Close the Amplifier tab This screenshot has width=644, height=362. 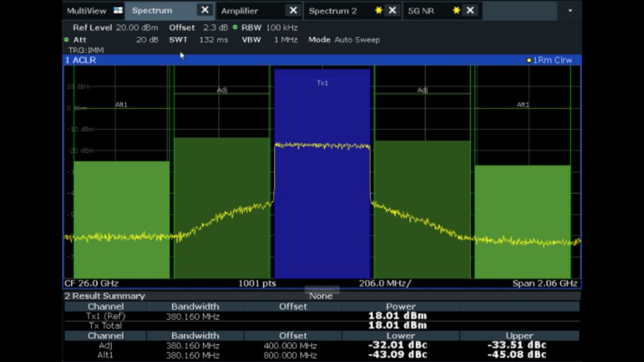pyautogui.click(x=292, y=10)
